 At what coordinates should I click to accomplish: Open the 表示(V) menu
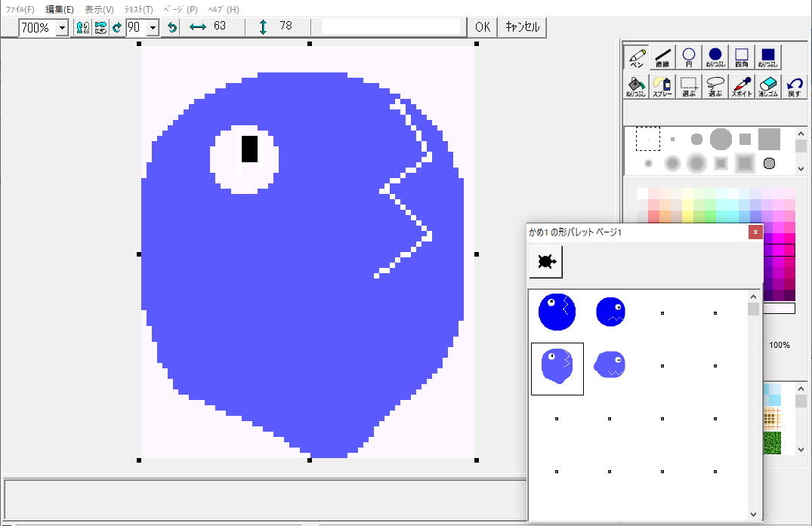coord(99,9)
